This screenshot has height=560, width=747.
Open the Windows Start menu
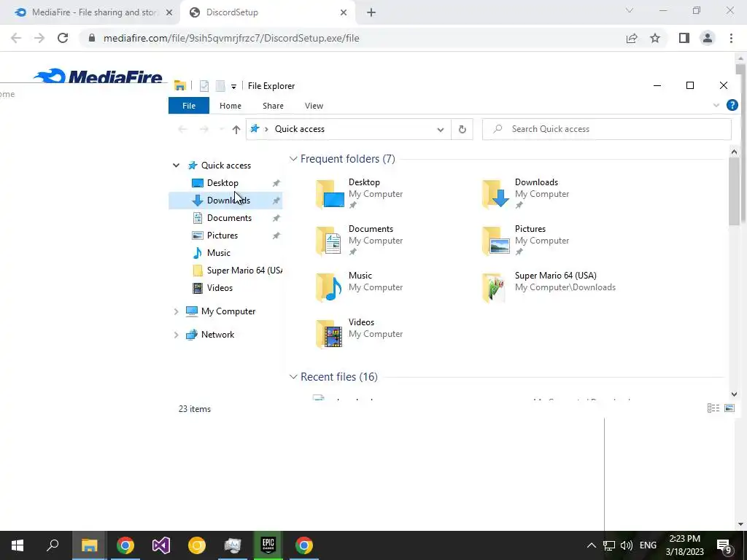click(18, 545)
